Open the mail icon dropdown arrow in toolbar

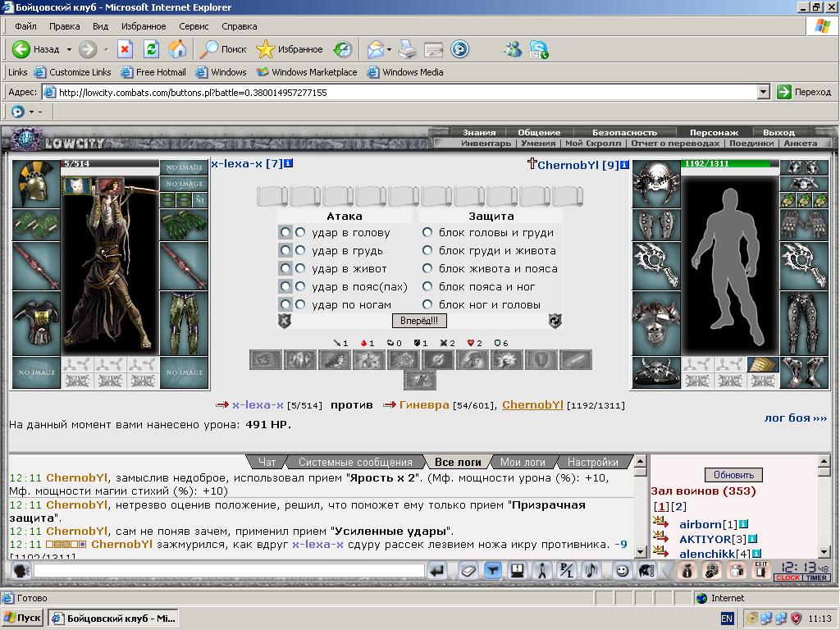pyautogui.click(x=389, y=49)
